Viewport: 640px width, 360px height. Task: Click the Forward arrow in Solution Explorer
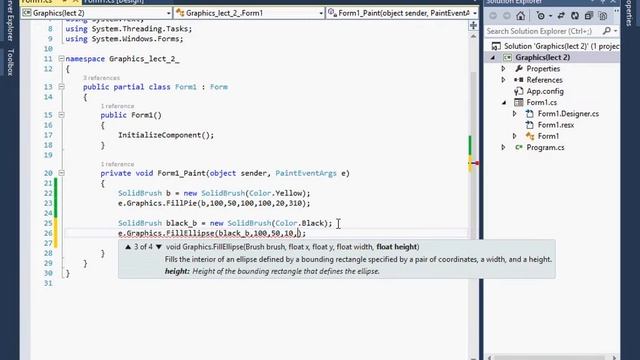pyautogui.click(x=507, y=16)
